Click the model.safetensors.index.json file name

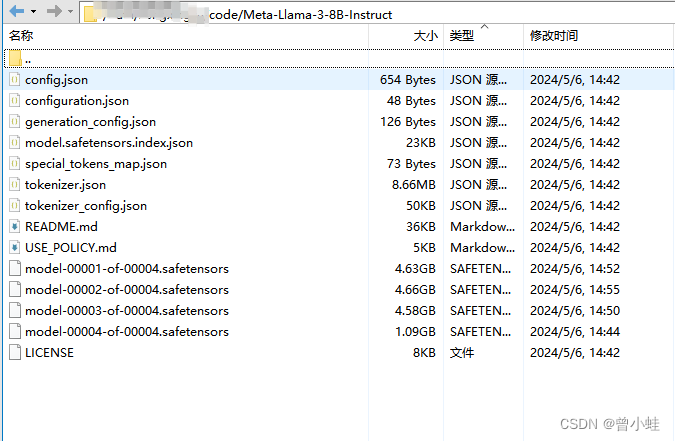click(x=109, y=143)
